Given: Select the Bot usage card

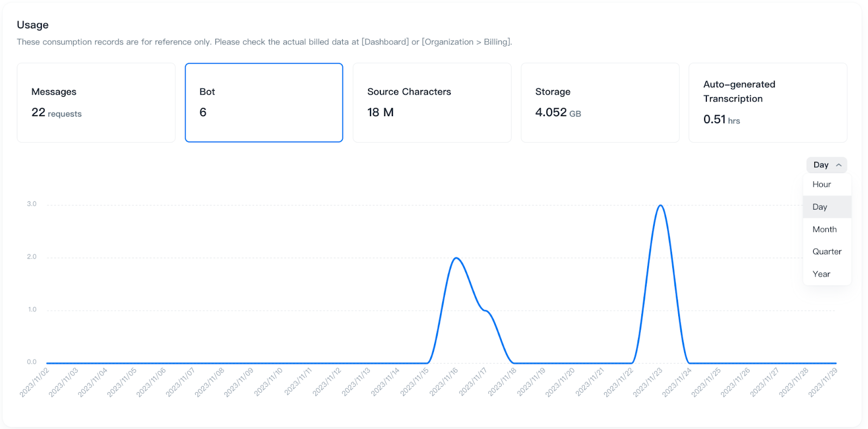Looking at the screenshot, I should pos(264,103).
